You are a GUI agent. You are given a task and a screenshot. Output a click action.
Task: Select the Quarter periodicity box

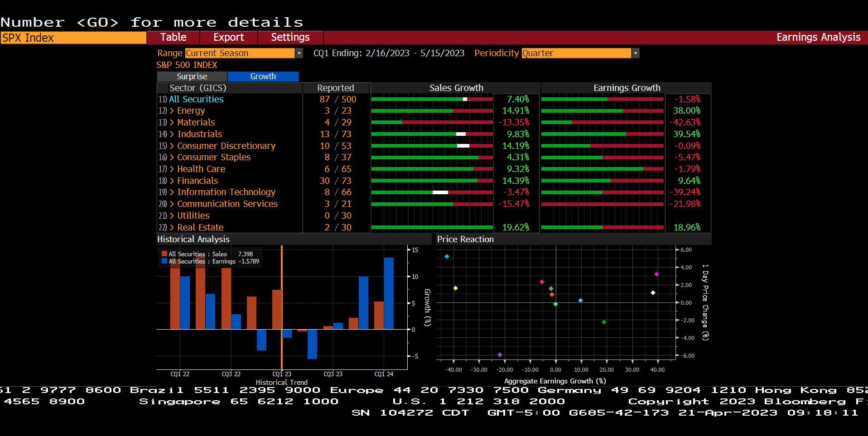point(576,53)
